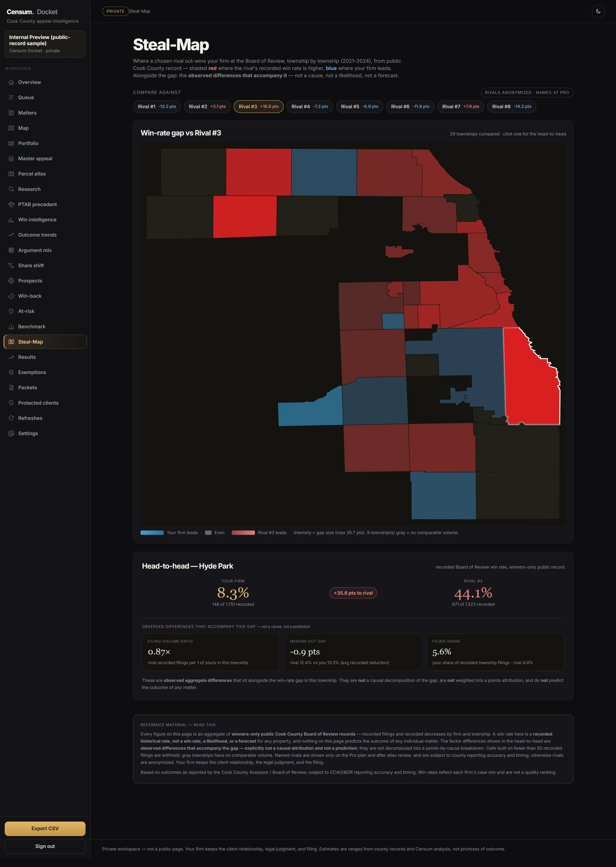Click the Argument mix table icon
This screenshot has width=616, height=867.
[11, 250]
